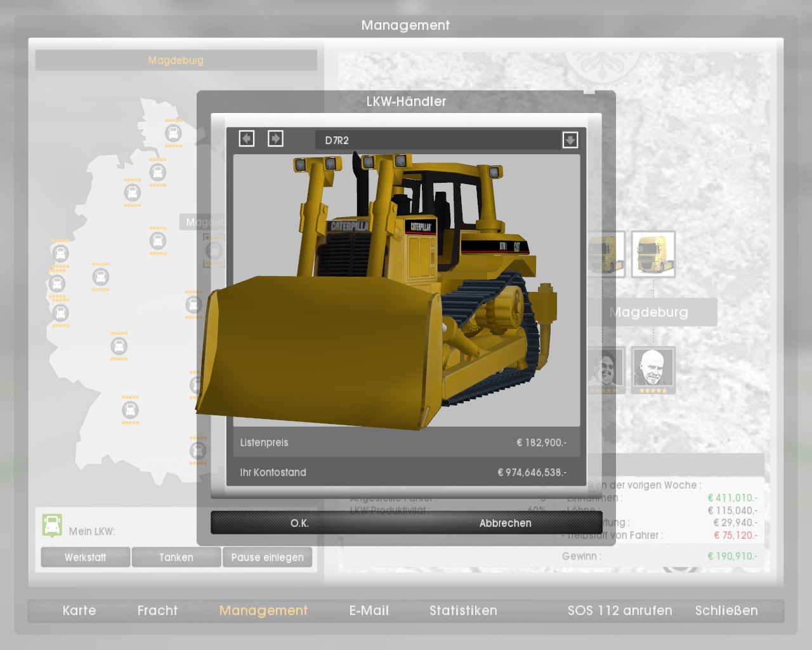Call for help via SOS 112 anrufen
The width and height of the screenshot is (812, 650).
coord(620,611)
